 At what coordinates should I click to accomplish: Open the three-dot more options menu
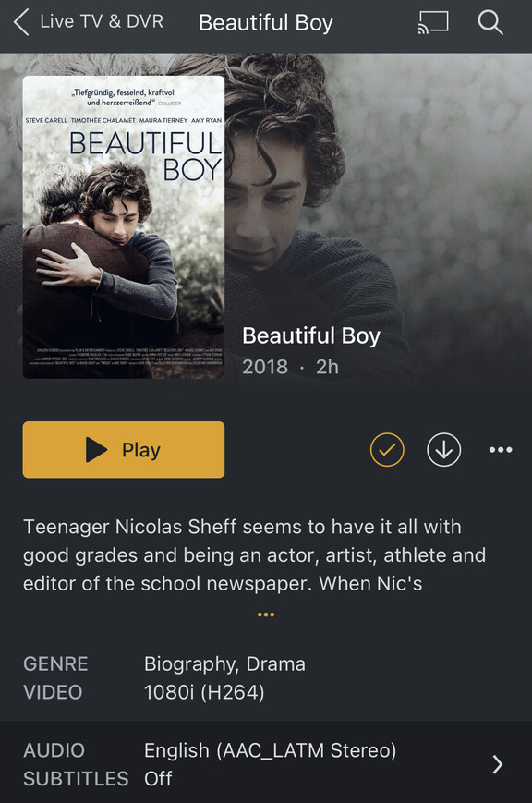pyautogui.click(x=501, y=450)
